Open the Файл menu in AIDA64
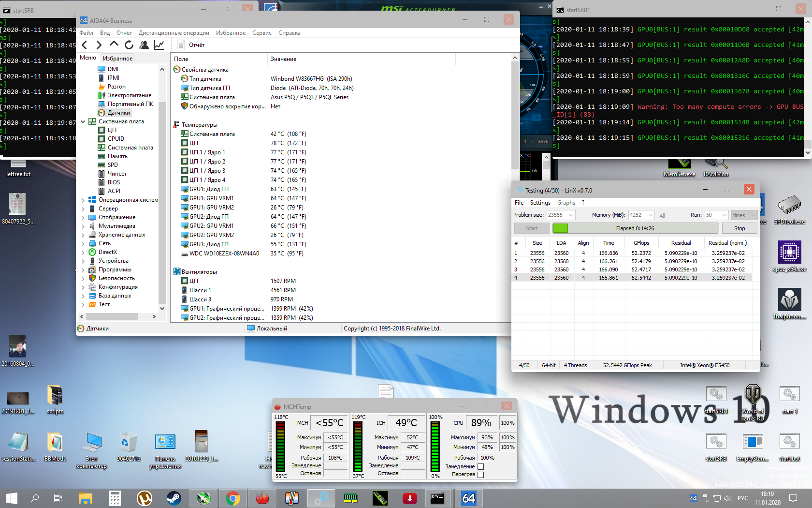The width and height of the screenshot is (812, 508). click(87, 33)
